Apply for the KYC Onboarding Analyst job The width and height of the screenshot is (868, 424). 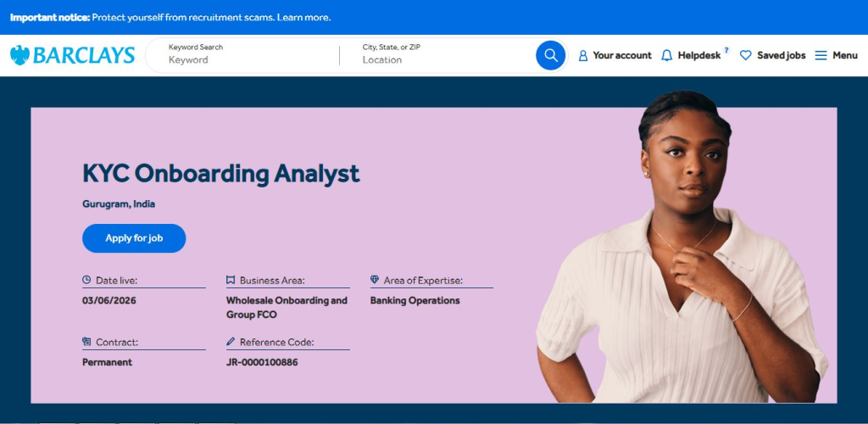click(x=134, y=238)
